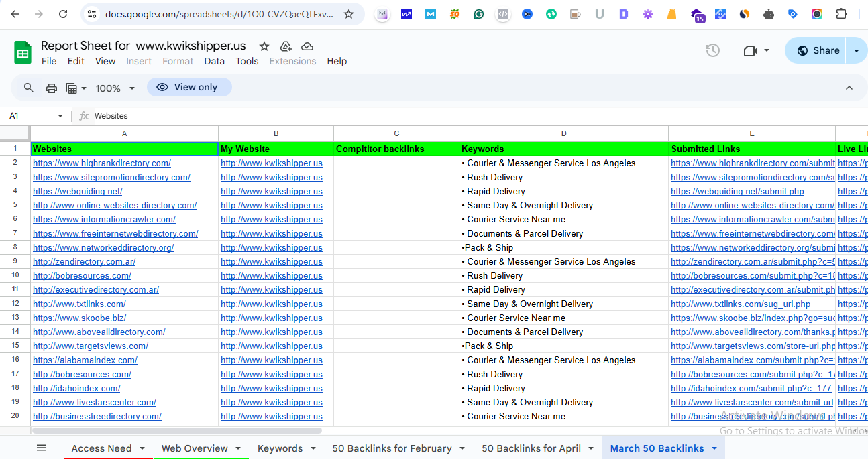Click the View only button
The height and width of the screenshot is (459, 868).
click(x=189, y=87)
